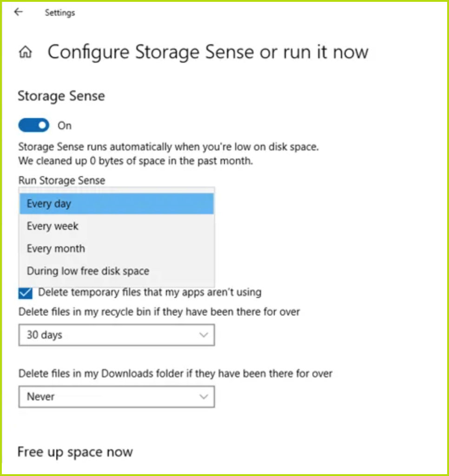
Task: Go back using the arrow icon
Action: tap(19, 12)
